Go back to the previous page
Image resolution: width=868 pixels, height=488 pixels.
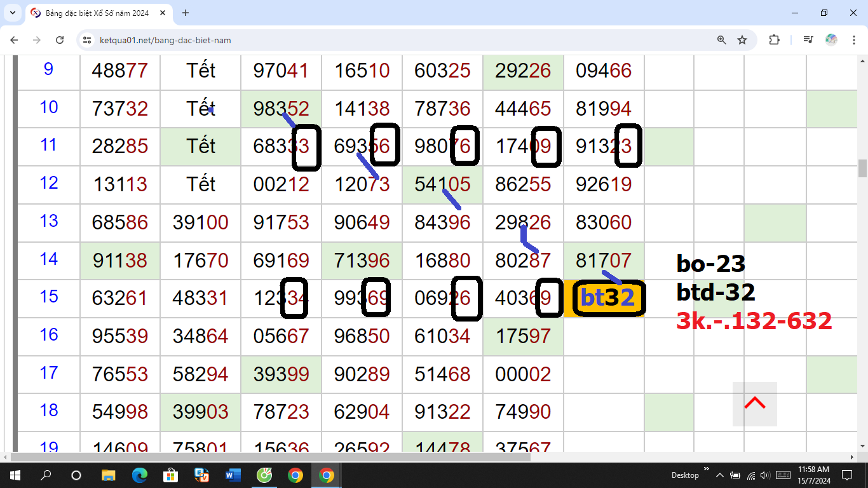click(x=14, y=40)
